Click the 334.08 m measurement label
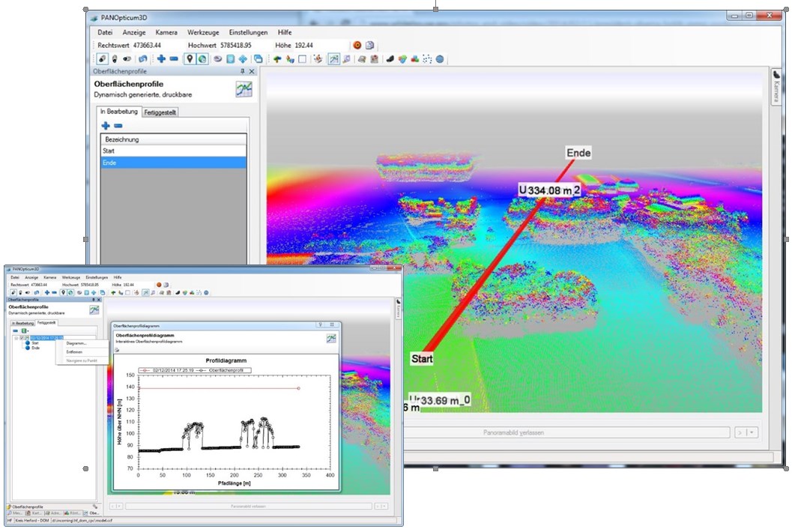Viewport: 792px width, 532px height. 549,190
